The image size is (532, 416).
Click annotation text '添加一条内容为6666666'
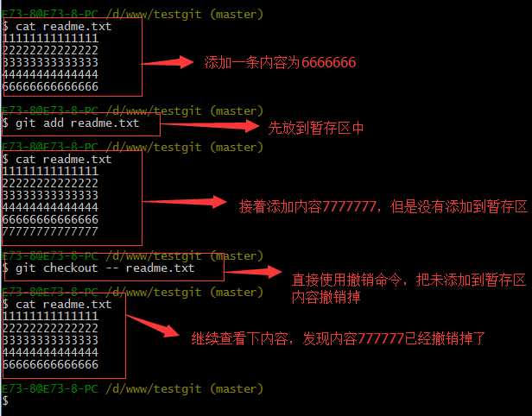pos(280,63)
